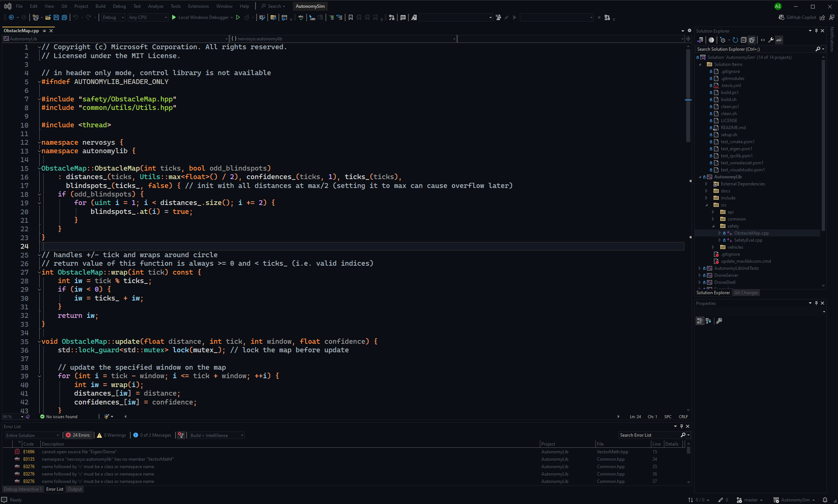Open the Any CPU platform dropdown
This screenshot has width=838, height=504.
[x=147, y=17]
